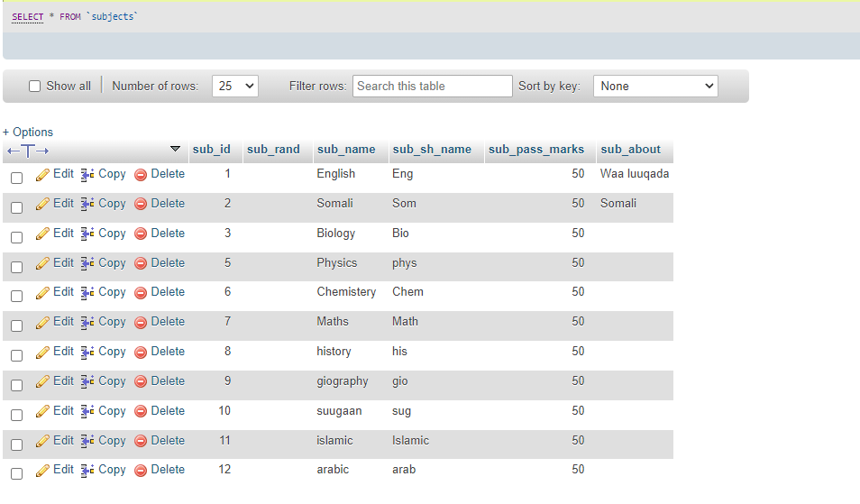This screenshot has height=504, width=860.
Task: Click the Copy icon in the Chemistery row
Action: 87,293
